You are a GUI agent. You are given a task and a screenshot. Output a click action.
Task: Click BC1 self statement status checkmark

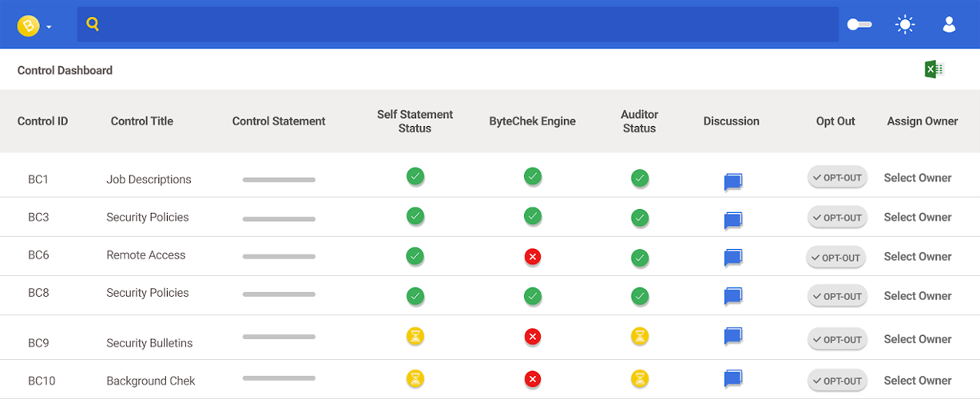pos(415,176)
